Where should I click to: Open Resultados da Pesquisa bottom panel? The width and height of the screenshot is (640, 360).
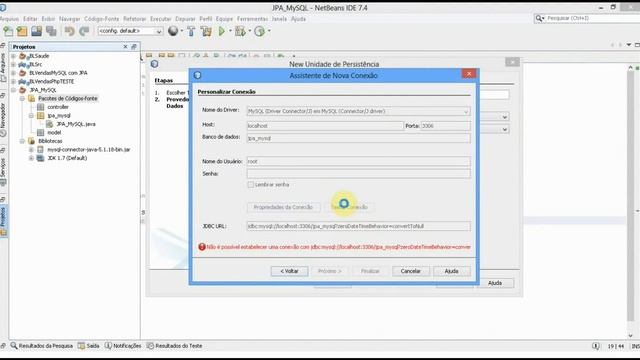coord(42,346)
